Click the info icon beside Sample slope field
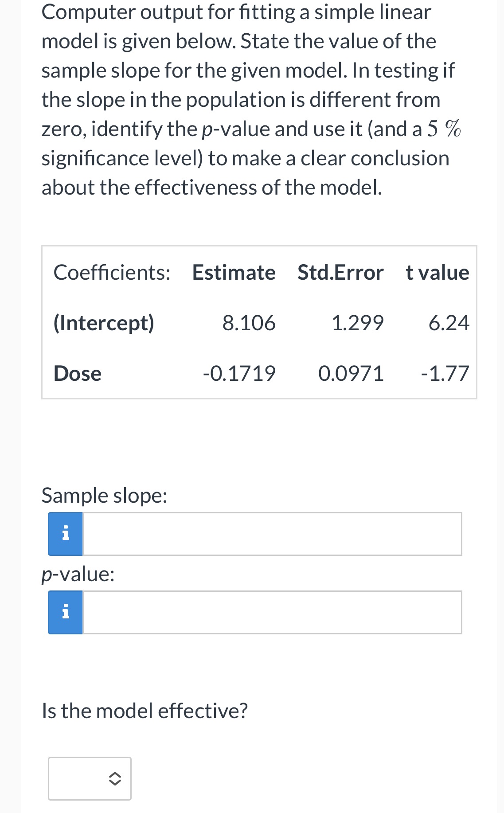The height and width of the screenshot is (813, 504). click(65, 534)
